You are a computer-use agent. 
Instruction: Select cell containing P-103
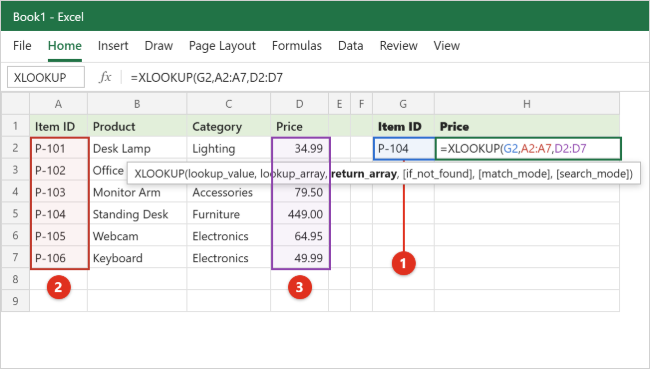[58, 192]
